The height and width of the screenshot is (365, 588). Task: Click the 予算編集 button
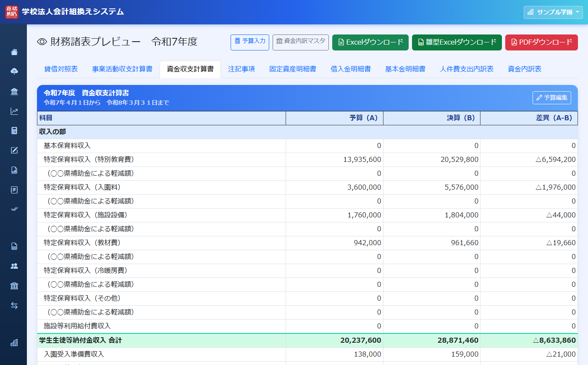552,98
